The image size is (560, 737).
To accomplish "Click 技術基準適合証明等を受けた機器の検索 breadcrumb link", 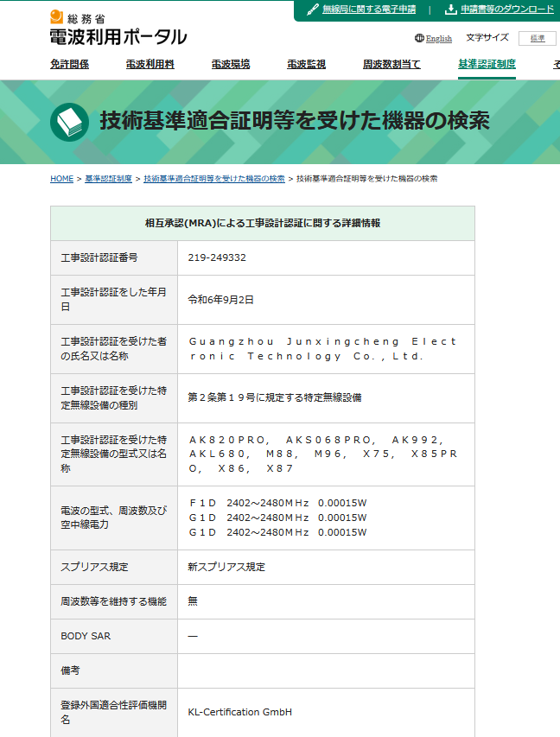I will (x=213, y=179).
